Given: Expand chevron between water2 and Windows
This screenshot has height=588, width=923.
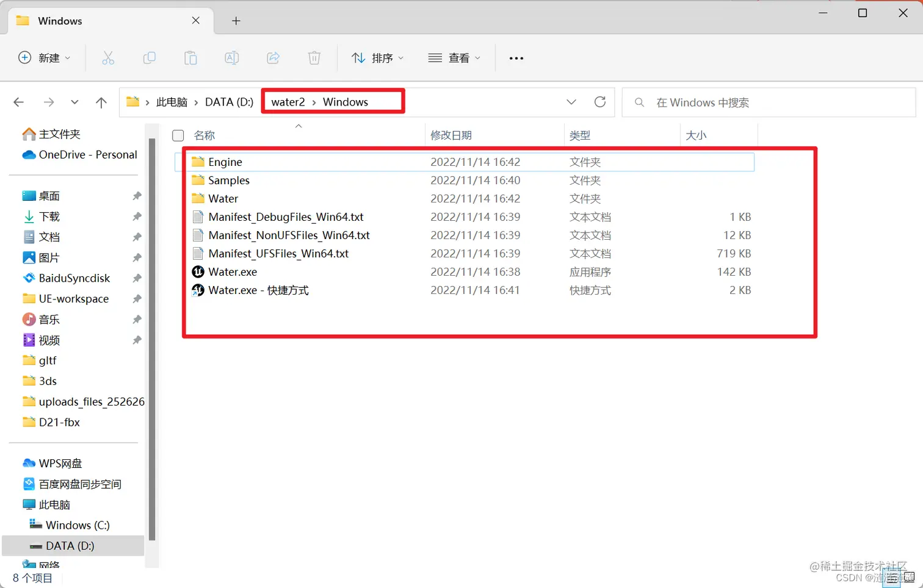Looking at the screenshot, I should [x=314, y=102].
